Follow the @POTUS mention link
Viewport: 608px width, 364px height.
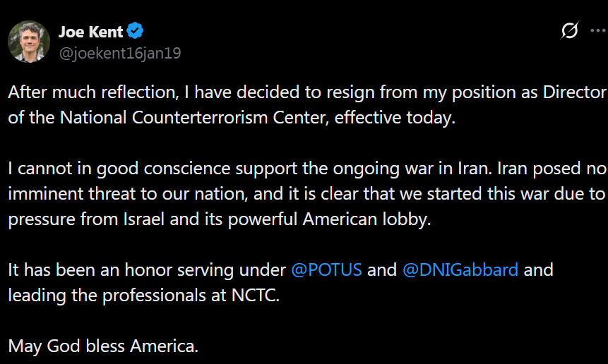coord(326,270)
